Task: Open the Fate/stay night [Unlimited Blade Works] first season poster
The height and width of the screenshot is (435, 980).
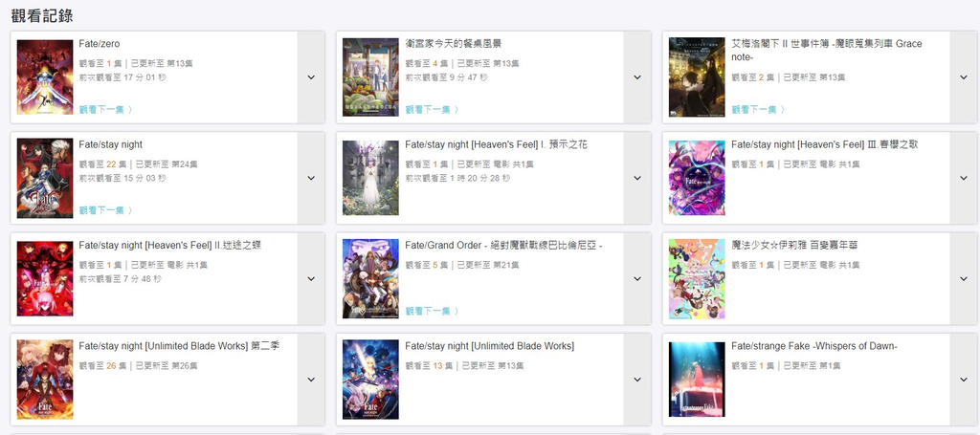Action: click(x=370, y=380)
